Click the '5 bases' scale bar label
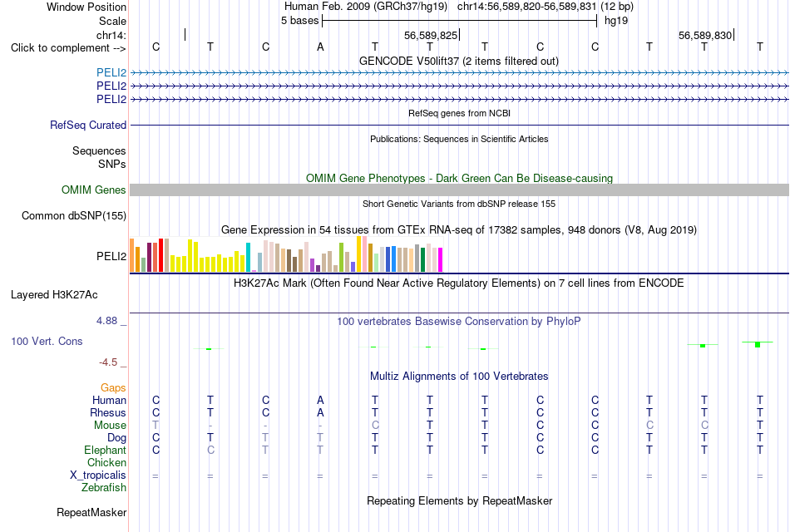Image resolution: width=790 pixels, height=532 pixels. click(x=299, y=21)
